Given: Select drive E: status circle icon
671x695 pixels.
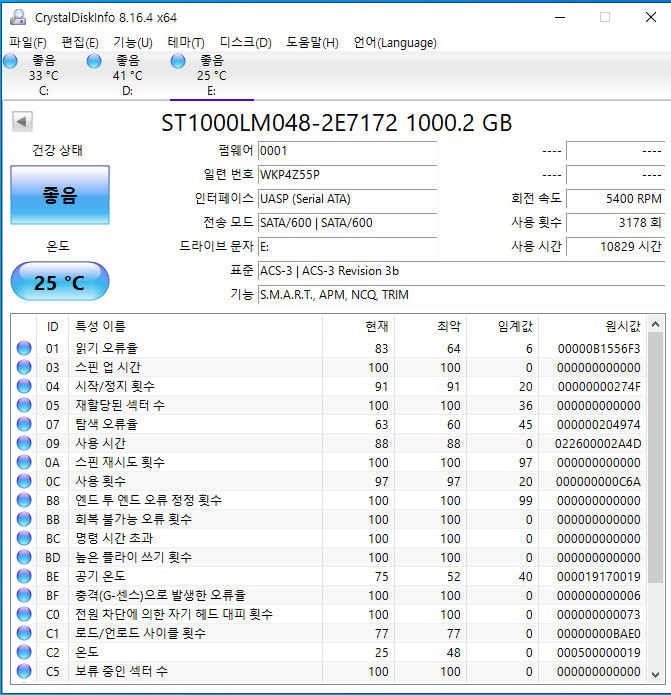Looking at the screenshot, I should click(178, 61).
